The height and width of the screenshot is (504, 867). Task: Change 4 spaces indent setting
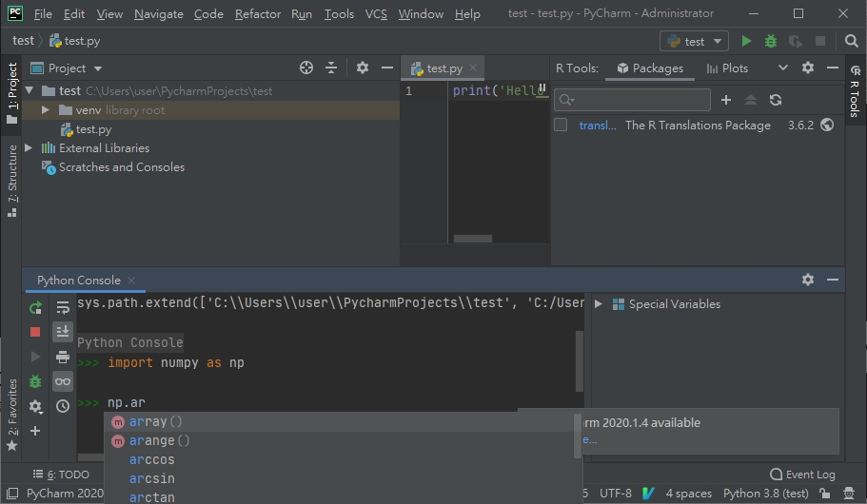(x=688, y=493)
